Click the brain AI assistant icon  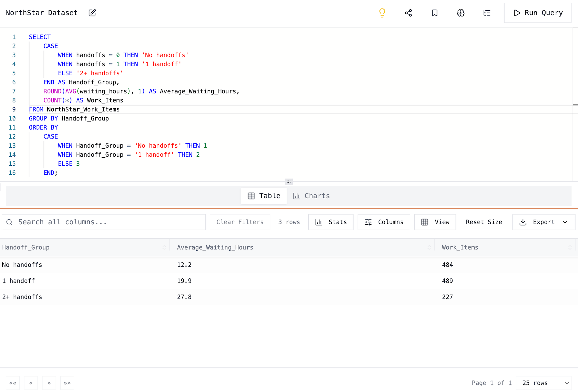[461, 13]
